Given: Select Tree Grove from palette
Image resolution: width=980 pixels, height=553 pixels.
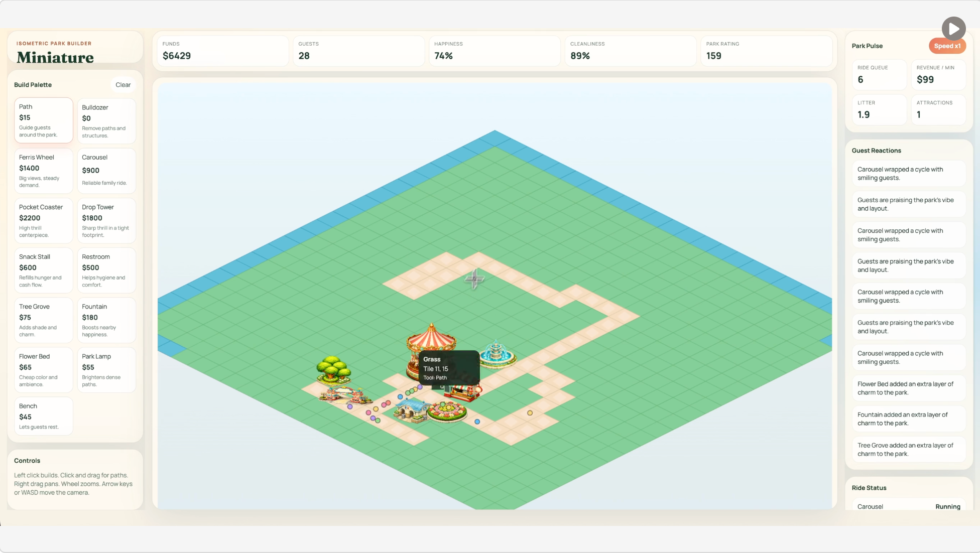Looking at the screenshot, I should 43,320.
